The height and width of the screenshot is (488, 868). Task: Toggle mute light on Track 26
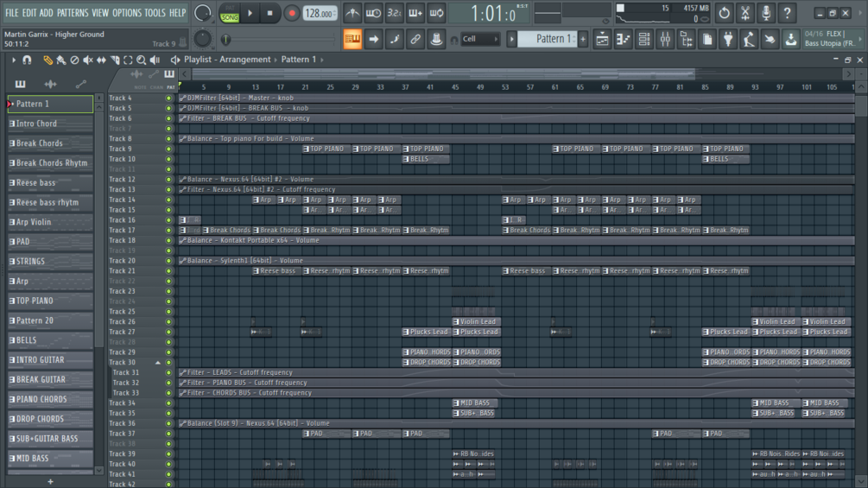coord(168,321)
